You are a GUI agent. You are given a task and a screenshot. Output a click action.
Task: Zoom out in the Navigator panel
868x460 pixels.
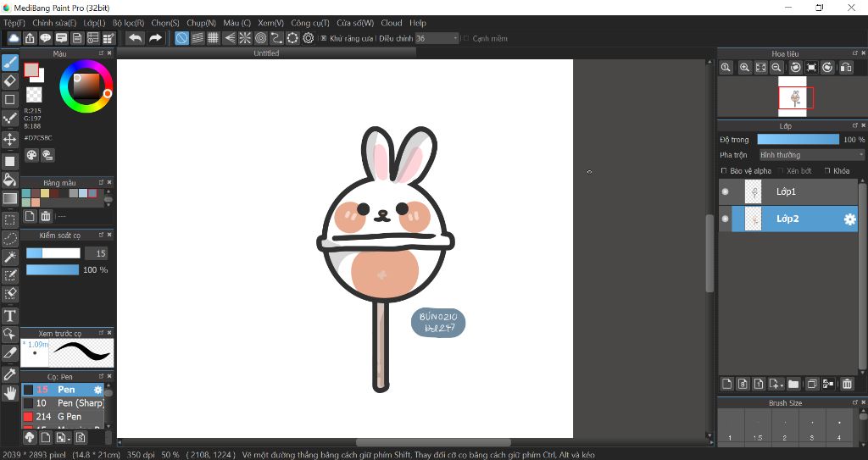tap(776, 68)
